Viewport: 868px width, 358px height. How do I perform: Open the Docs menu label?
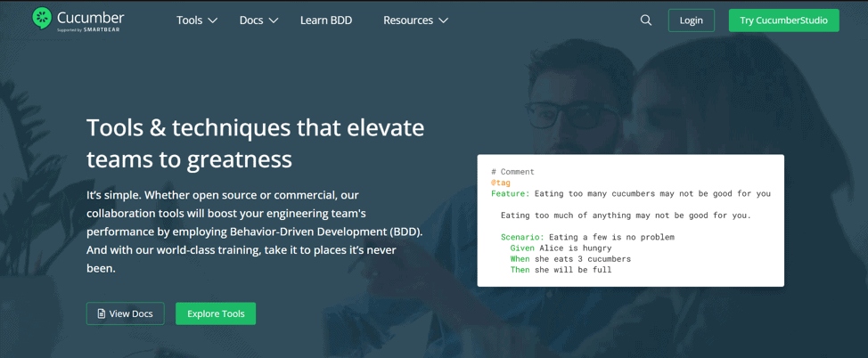(x=250, y=20)
